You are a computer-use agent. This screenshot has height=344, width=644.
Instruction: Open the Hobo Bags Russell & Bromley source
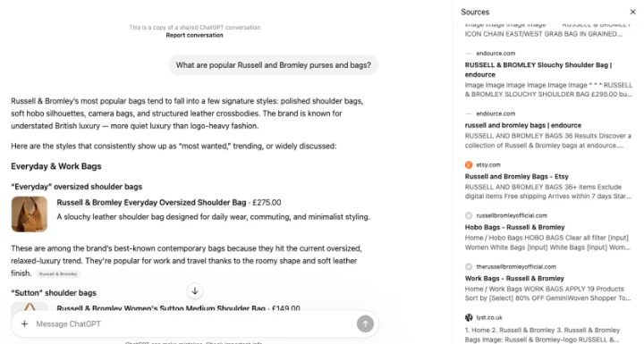click(x=514, y=228)
